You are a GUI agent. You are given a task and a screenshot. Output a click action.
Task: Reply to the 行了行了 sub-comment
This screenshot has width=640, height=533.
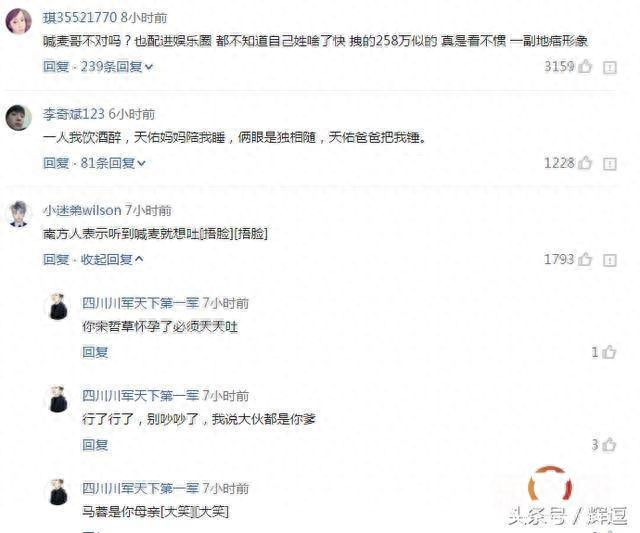[95, 444]
